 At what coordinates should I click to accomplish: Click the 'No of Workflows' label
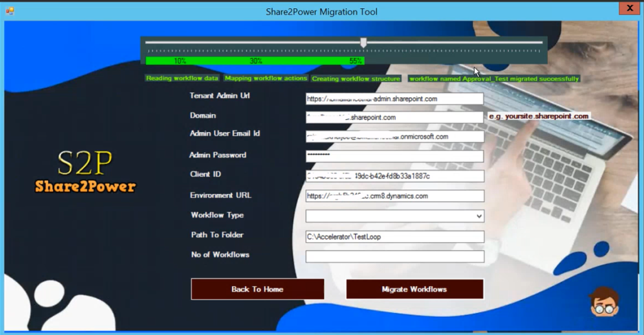tap(220, 255)
